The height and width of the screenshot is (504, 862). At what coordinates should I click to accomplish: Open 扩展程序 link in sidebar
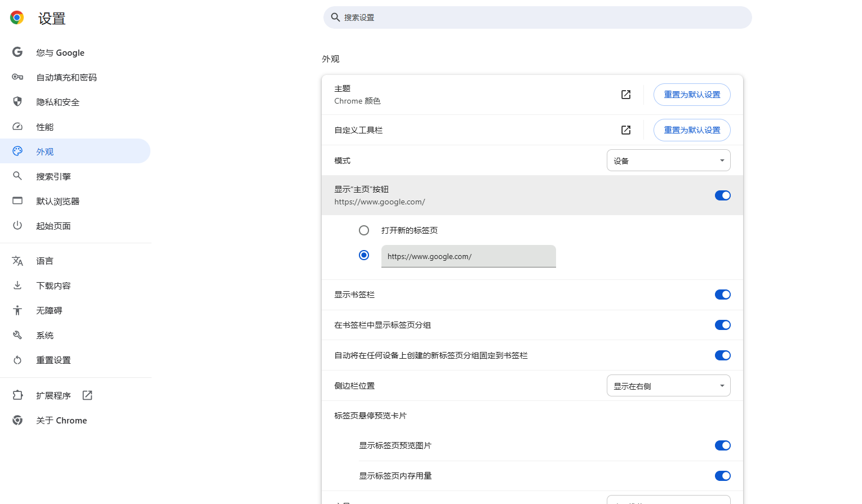coord(75,395)
